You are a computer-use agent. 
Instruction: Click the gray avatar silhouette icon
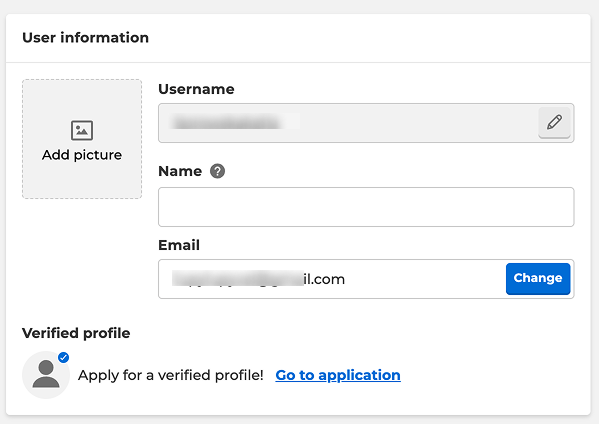46,374
